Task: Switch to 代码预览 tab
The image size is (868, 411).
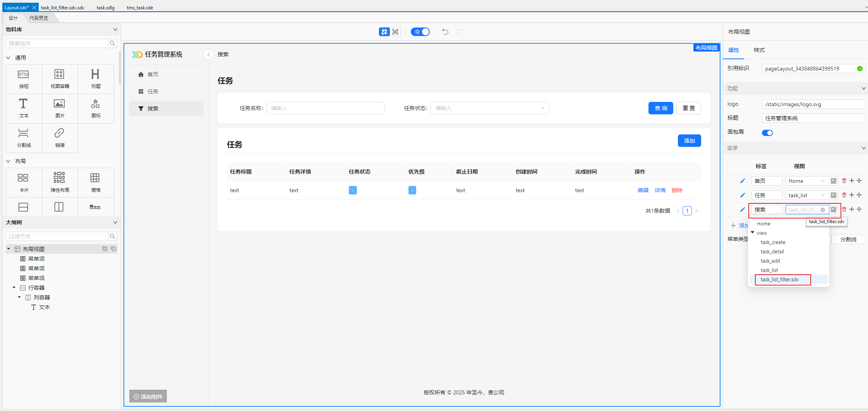Action: [x=39, y=18]
